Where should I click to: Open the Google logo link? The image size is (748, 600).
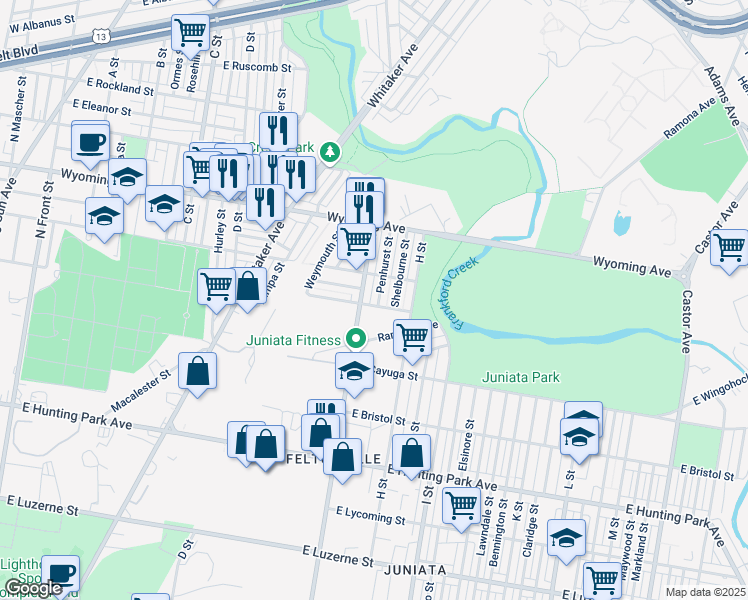pos(34,590)
